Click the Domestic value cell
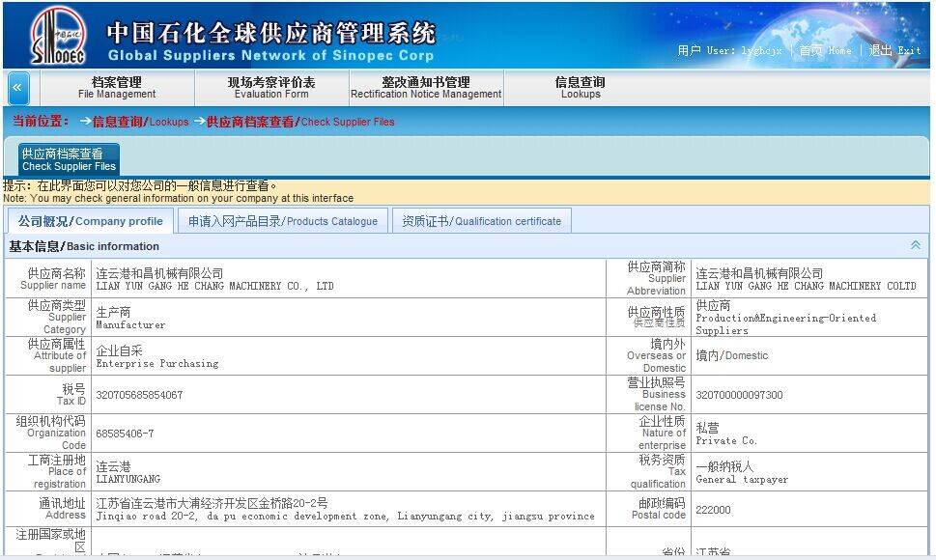936x560 pixels. pyautogui.click(x=732, y=355)
